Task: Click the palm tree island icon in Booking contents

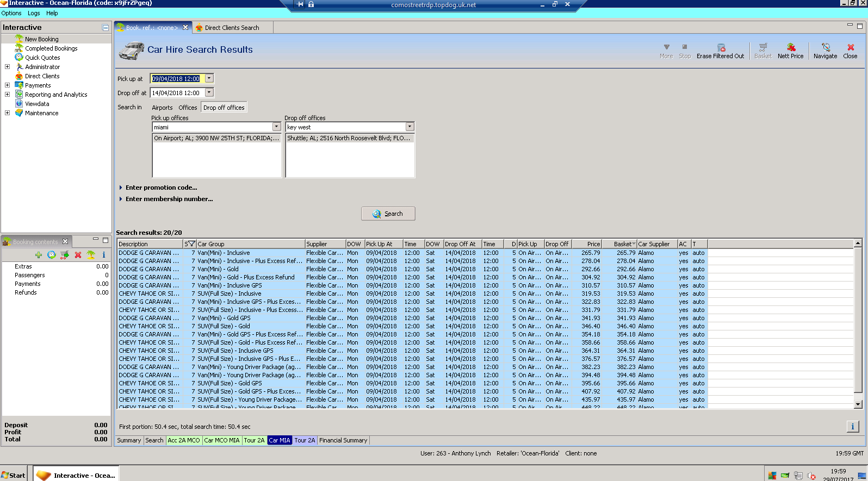Action: coord(91,255)
